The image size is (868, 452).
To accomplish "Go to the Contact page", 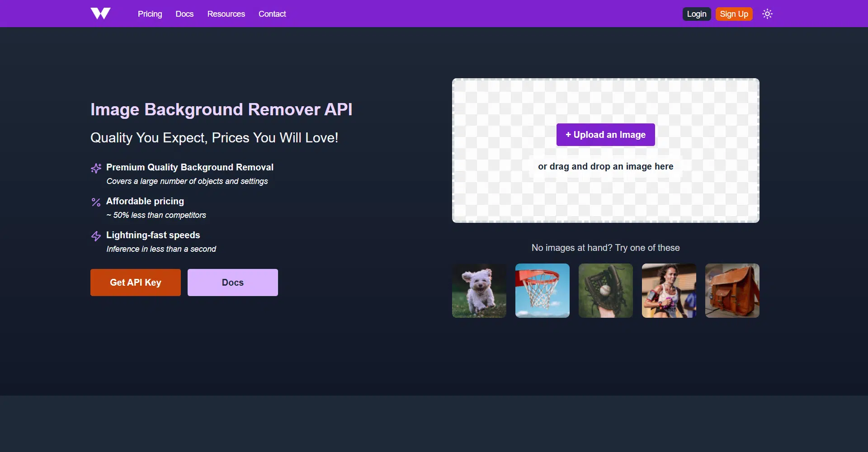I will [272, 14].
